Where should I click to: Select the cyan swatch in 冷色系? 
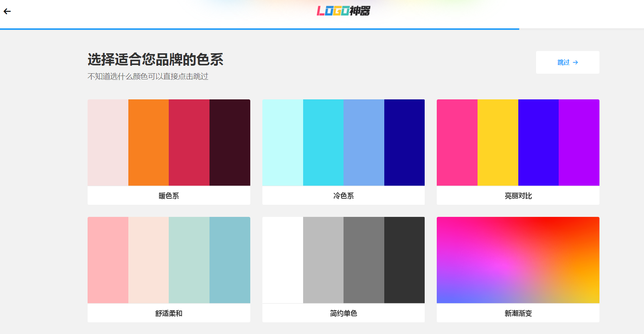323,142
